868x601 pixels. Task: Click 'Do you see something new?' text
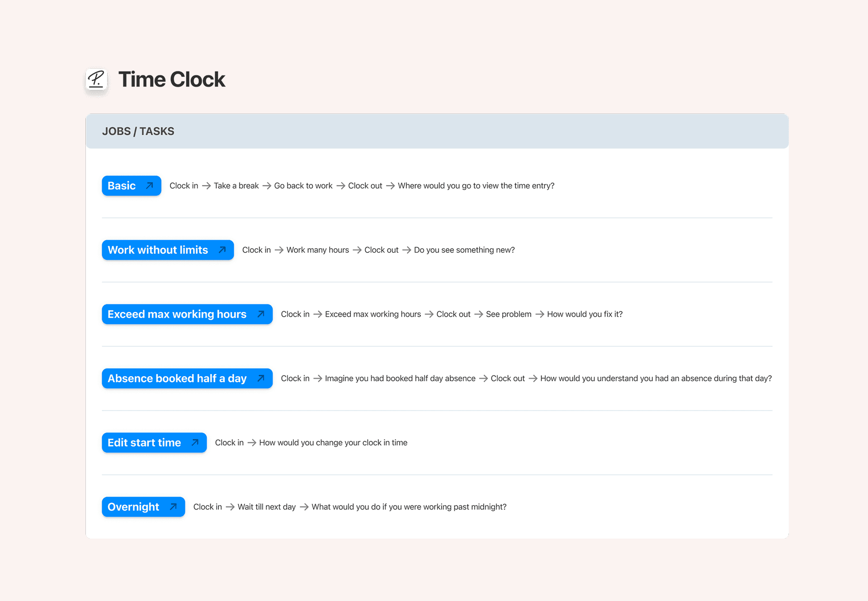point(464,250)
